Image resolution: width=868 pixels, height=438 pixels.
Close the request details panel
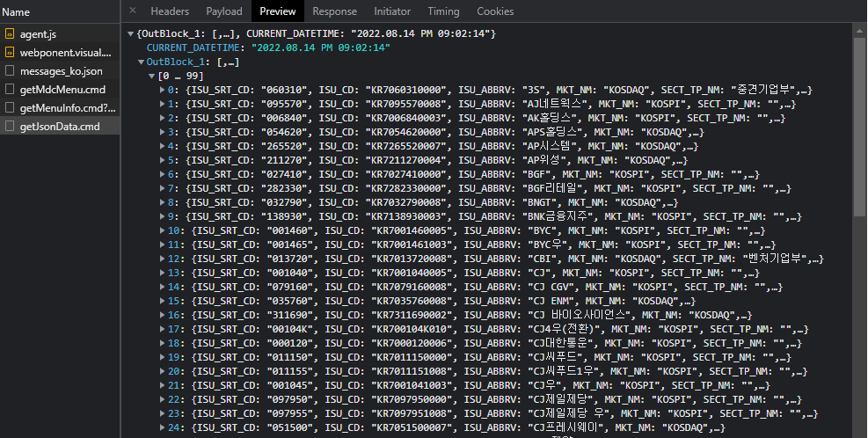click(x=133, y=11)
